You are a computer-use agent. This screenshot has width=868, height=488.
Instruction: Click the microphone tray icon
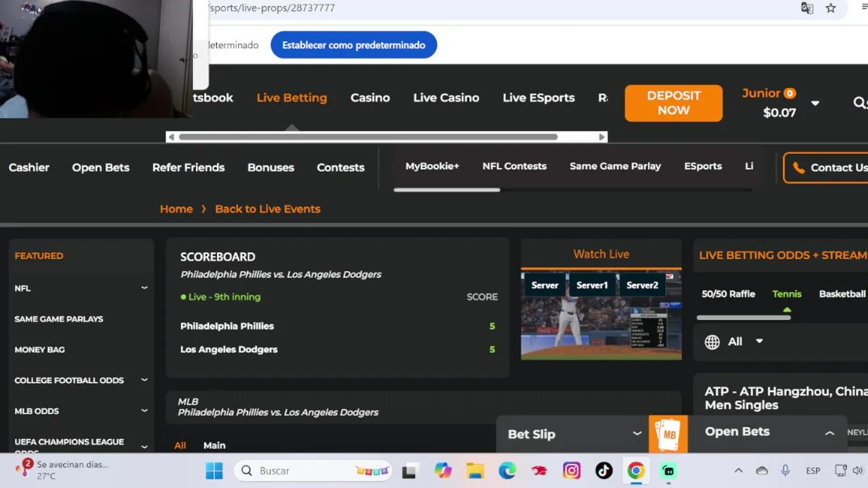[x=785, y=470]
